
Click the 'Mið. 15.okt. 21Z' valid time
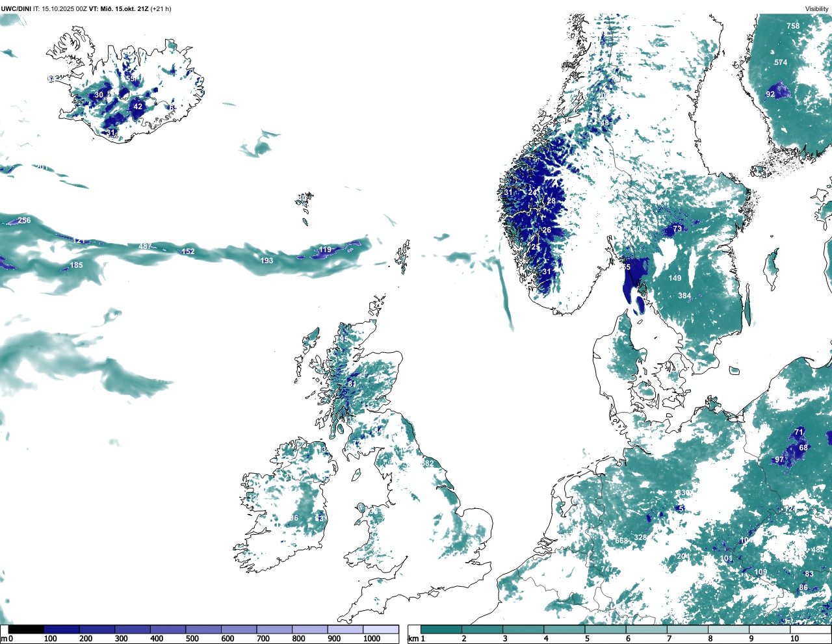[123, 9]
